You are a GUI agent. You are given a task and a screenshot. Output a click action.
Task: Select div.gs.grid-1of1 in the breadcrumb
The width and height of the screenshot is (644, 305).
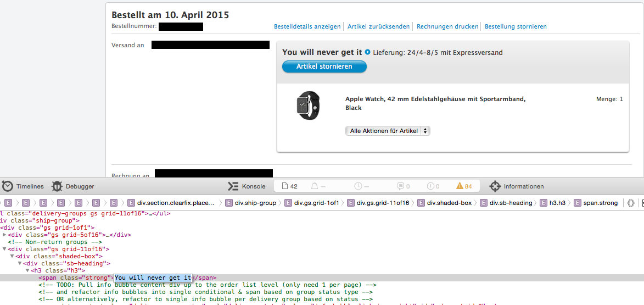click(x=312, y=203)
